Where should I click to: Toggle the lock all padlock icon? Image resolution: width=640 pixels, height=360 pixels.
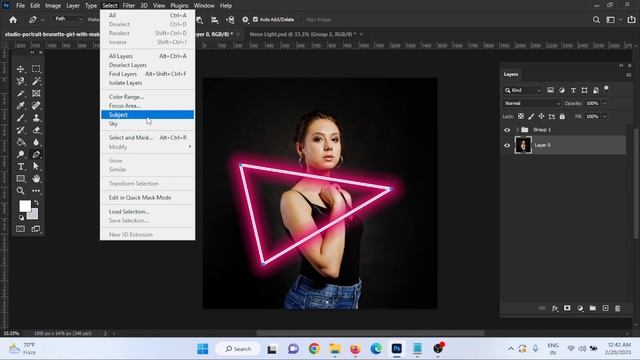(x=562, y=116)
